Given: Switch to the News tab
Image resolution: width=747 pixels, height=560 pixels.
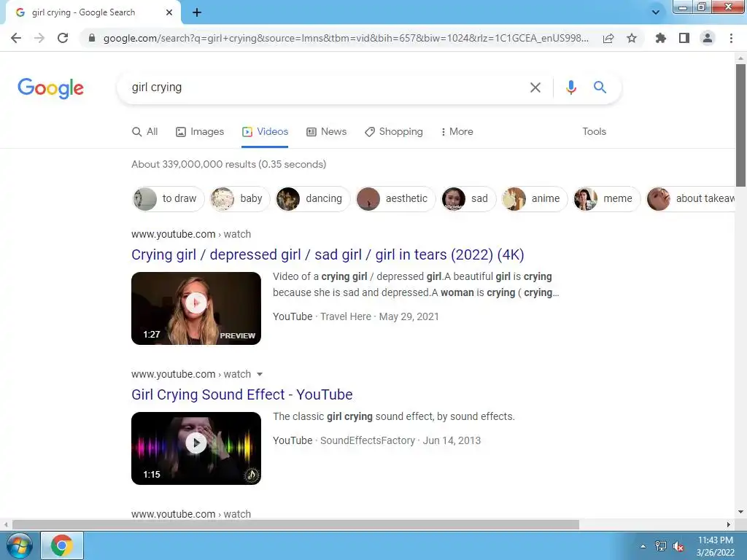Looking at the screenshot, I should 326,131.
